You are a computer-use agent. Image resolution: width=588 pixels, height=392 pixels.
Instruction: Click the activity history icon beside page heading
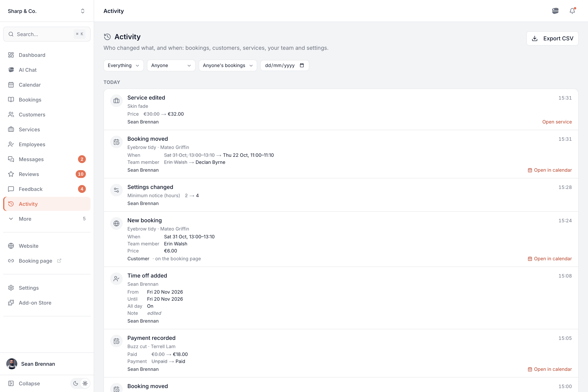[107, 37]
